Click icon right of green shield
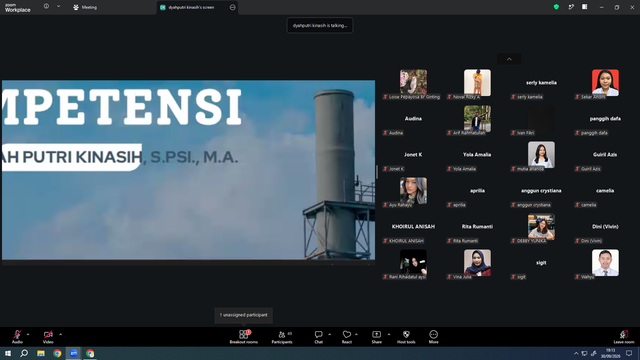 coord(571,7)
